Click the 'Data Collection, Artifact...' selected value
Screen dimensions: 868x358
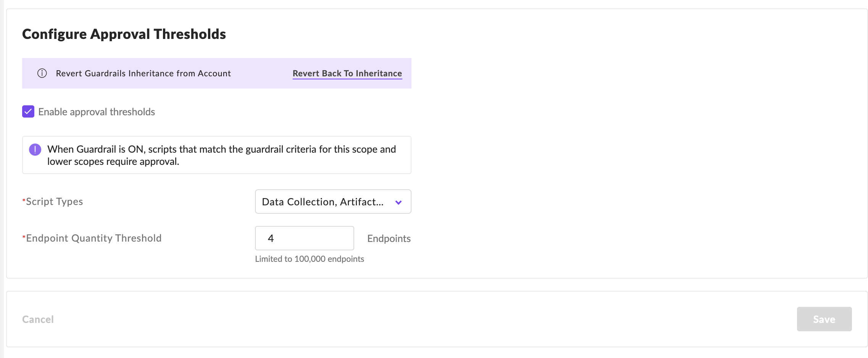click(x=323, y=202)
